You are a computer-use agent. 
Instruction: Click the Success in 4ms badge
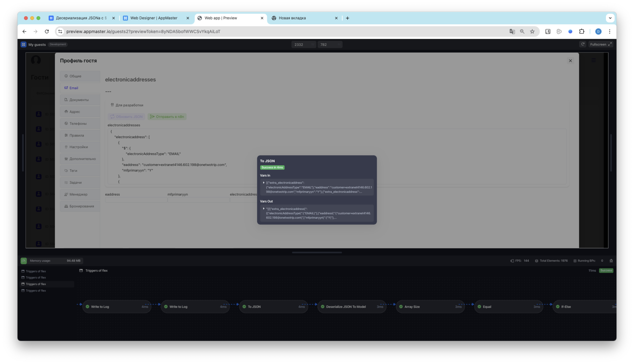tap(272, 167)
